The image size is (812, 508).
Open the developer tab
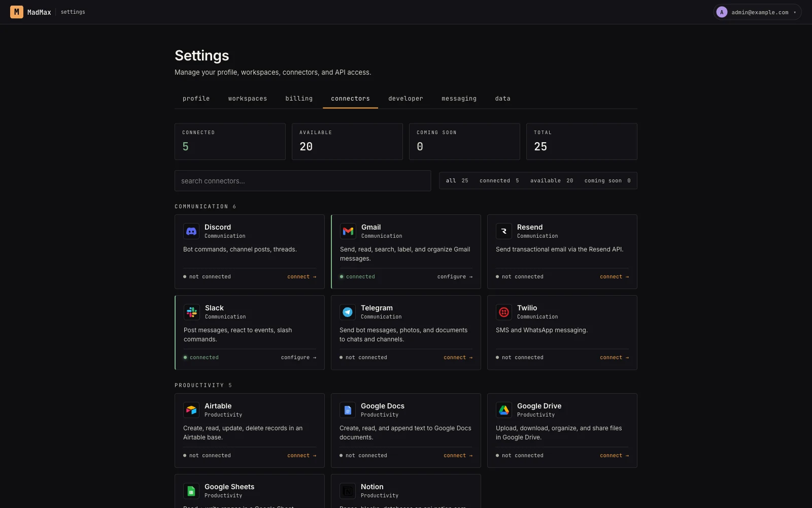(405, 99)
